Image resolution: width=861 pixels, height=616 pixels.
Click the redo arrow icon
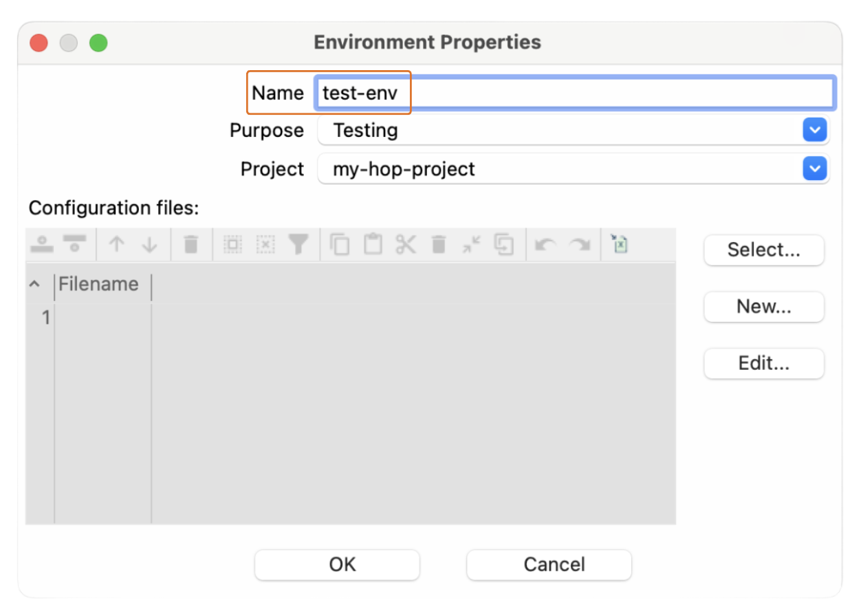pos(580,244)
